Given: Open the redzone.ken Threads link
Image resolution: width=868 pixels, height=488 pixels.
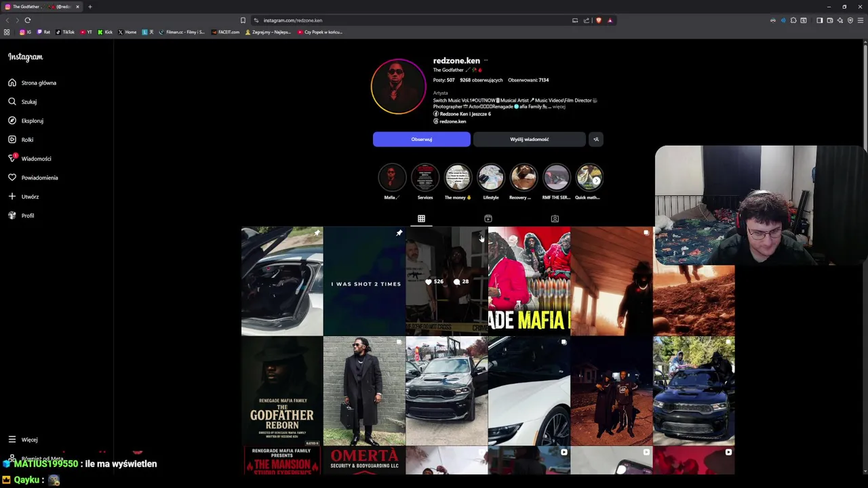Looking at the screenshot, I should (450, 121).
